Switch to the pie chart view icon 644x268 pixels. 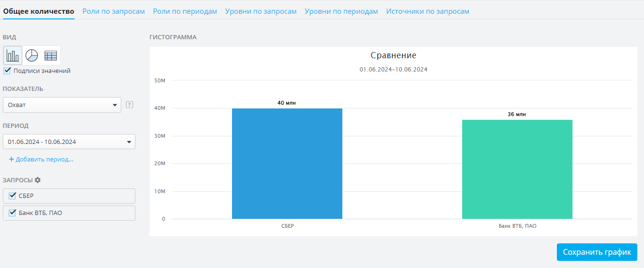pos(31,55)
